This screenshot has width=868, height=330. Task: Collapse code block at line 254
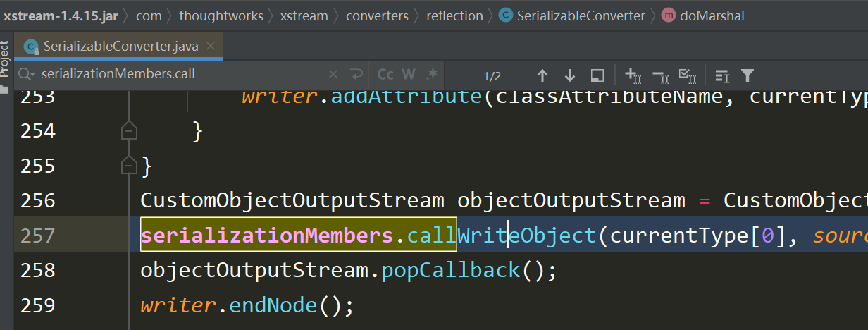(x=129, y=131)
